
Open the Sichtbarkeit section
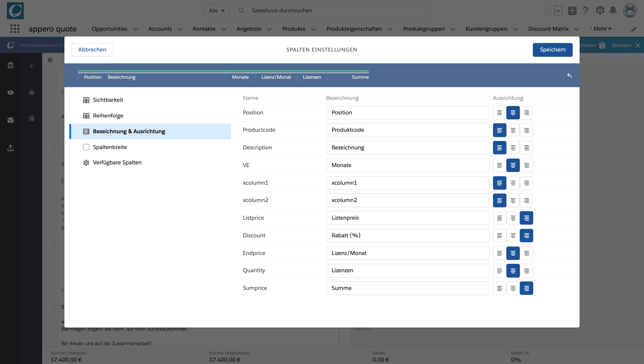point(108,100)
